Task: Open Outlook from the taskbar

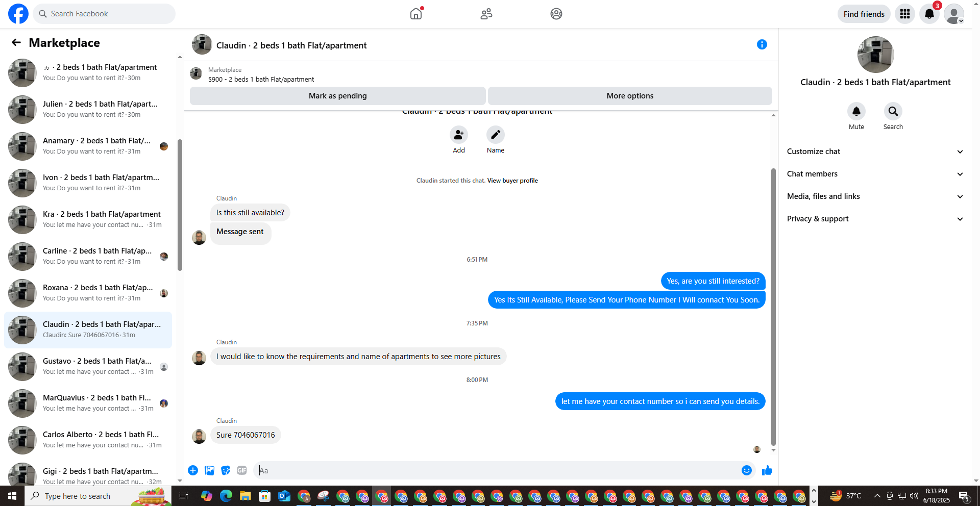Action: [x=284, y=496]
